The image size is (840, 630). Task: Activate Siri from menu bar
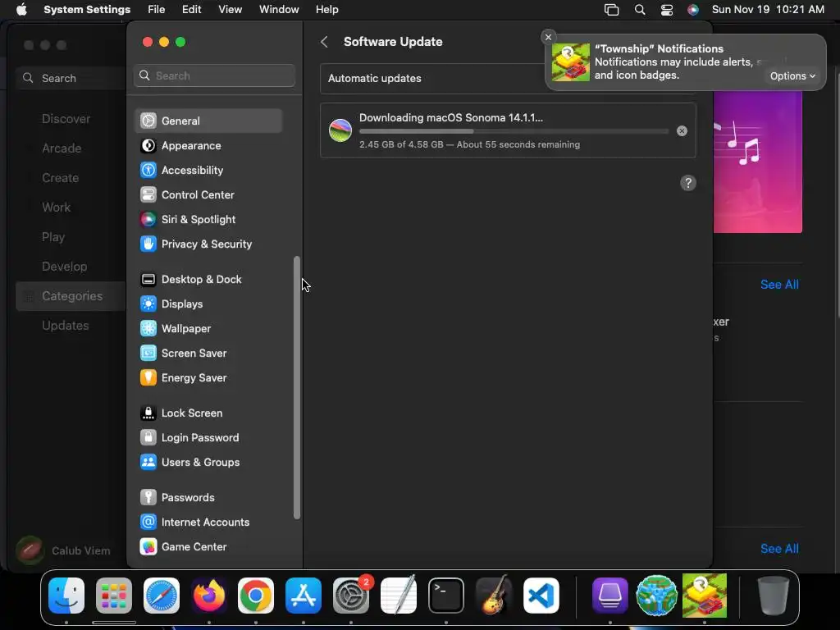692,10
